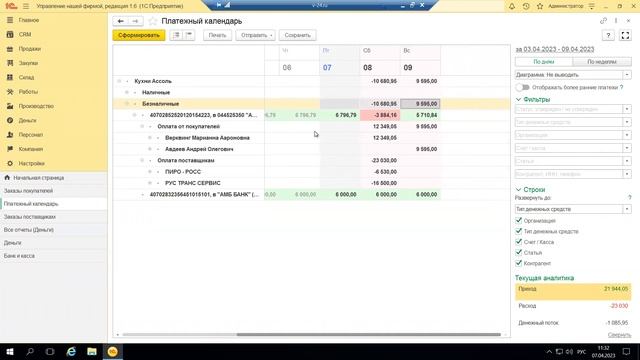Click the horizontal scrollbar of the calendar
640x360 pixels.
369,335
